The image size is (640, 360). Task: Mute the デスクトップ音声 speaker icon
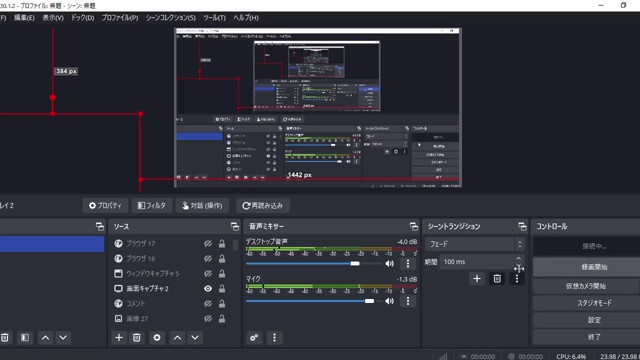point(389,264)
